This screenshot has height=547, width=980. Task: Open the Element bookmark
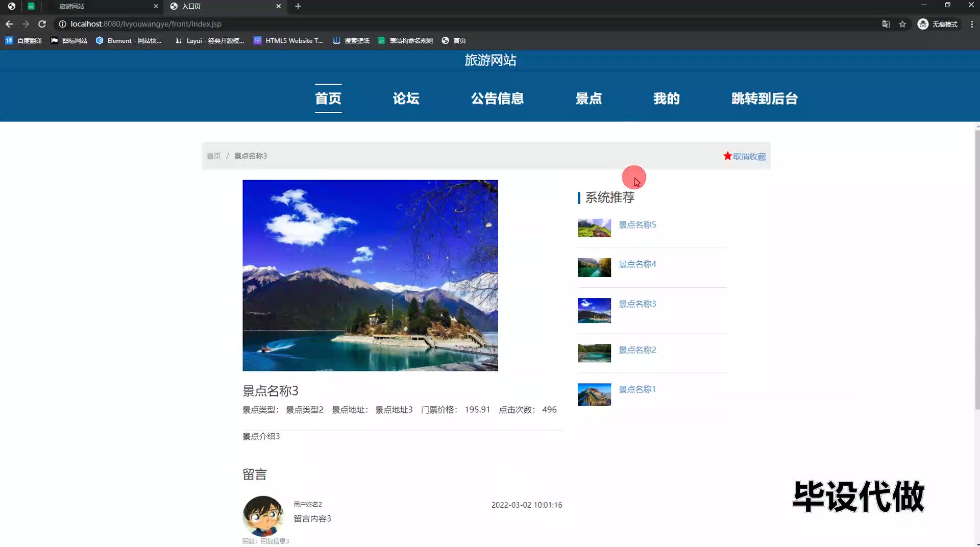(x=129, y=40)
